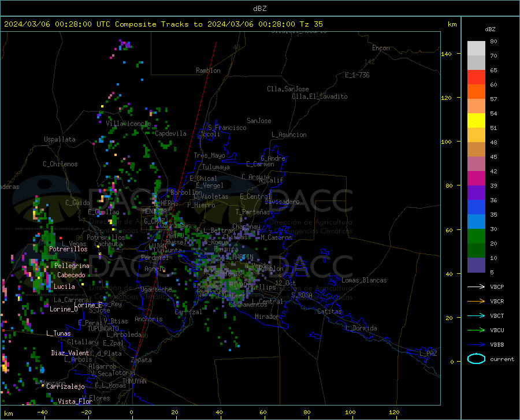Click the E_1-736 map label
Image resolution: width=520 pixels, height=420 pixels.
tap(357, 75)
